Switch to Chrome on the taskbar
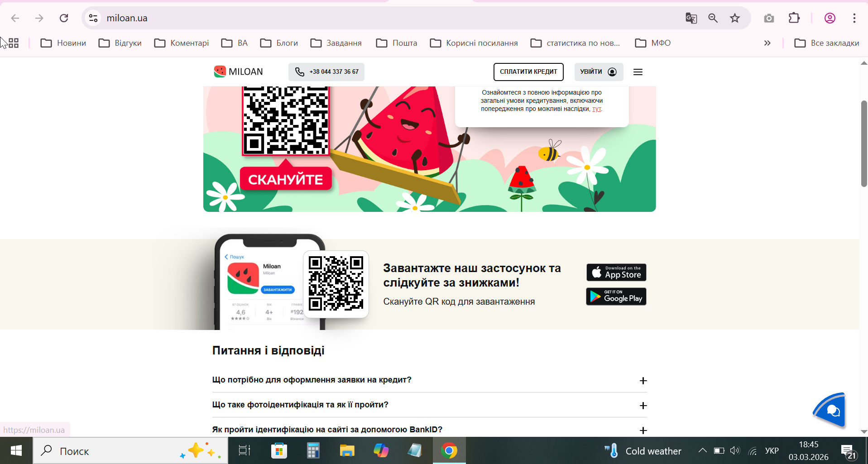 tap(449, 451)
